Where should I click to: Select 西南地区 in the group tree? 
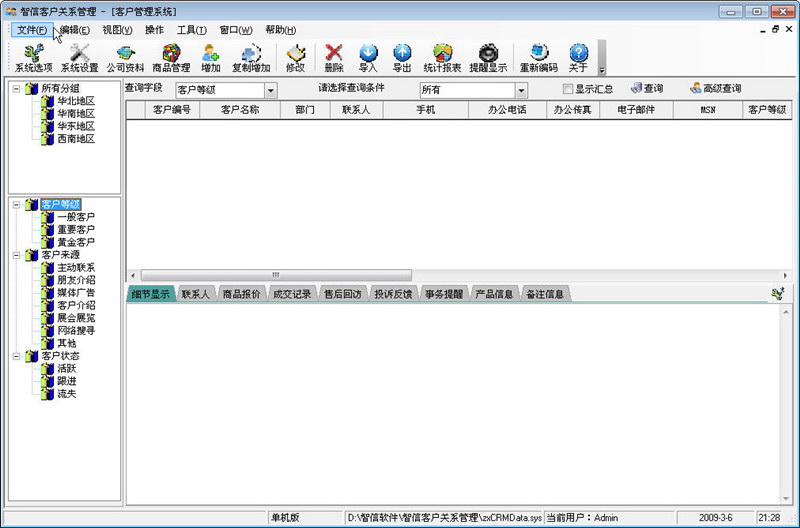(76, 139)
